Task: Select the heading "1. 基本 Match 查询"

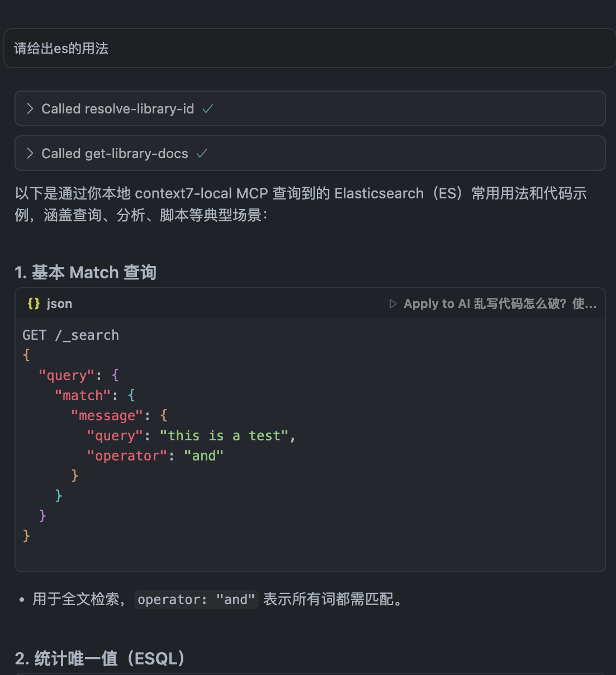Action: (x=85, y=272)
